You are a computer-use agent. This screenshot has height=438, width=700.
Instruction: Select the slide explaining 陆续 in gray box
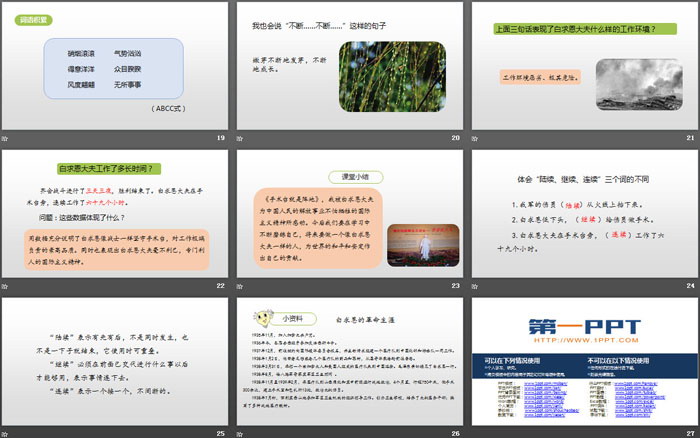point(115,360)
